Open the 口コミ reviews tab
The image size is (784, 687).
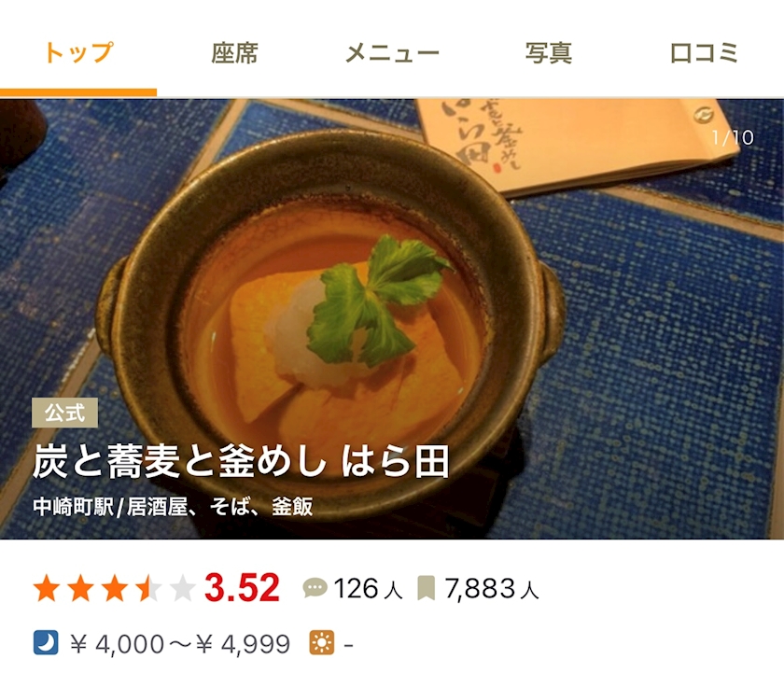pos(705,52)
